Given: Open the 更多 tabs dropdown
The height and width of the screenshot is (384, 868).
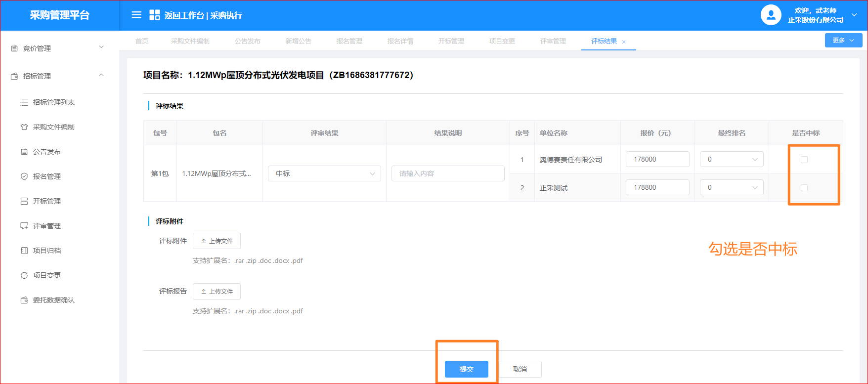Looking at the screenshot, I should [843, 41].
